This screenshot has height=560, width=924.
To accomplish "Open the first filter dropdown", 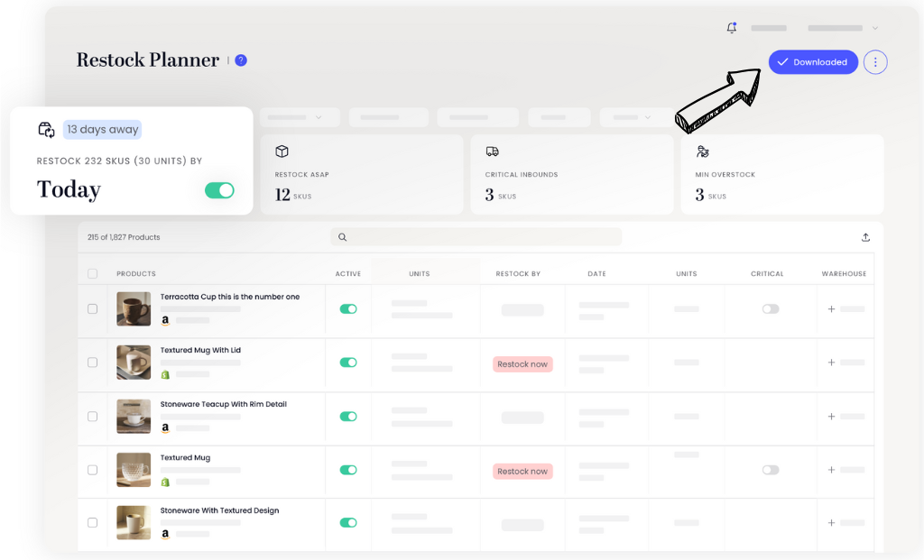I will (299, 117).
